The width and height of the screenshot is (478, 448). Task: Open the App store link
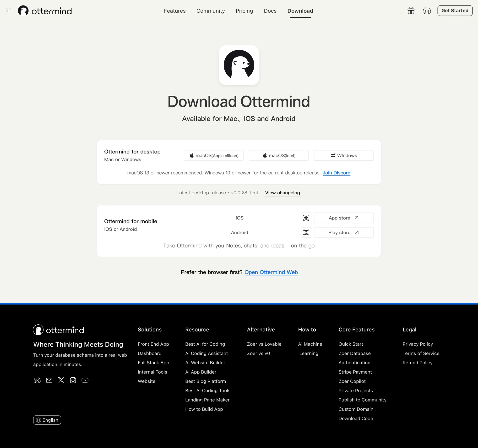pyautogui.click(x=344, y=218)
